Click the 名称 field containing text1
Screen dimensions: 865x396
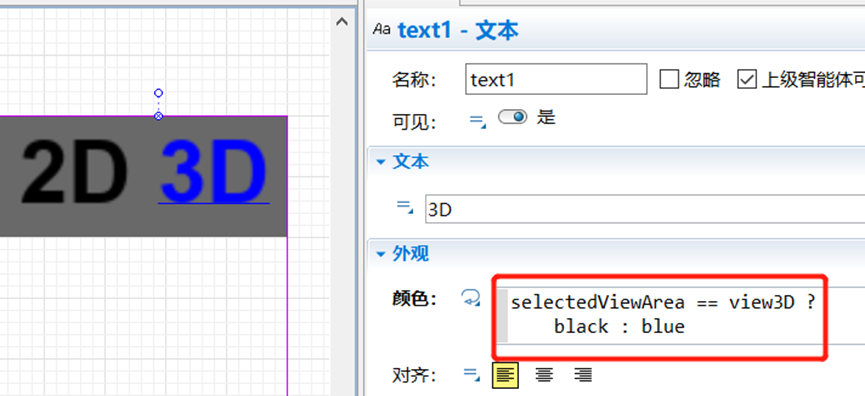tap(556, 79)
